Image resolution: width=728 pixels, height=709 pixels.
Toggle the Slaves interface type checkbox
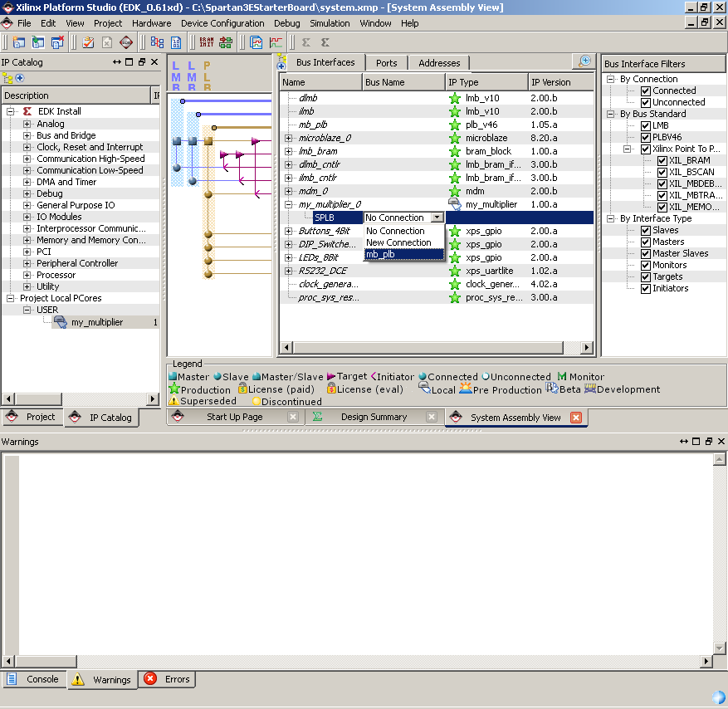coord(645,230)
